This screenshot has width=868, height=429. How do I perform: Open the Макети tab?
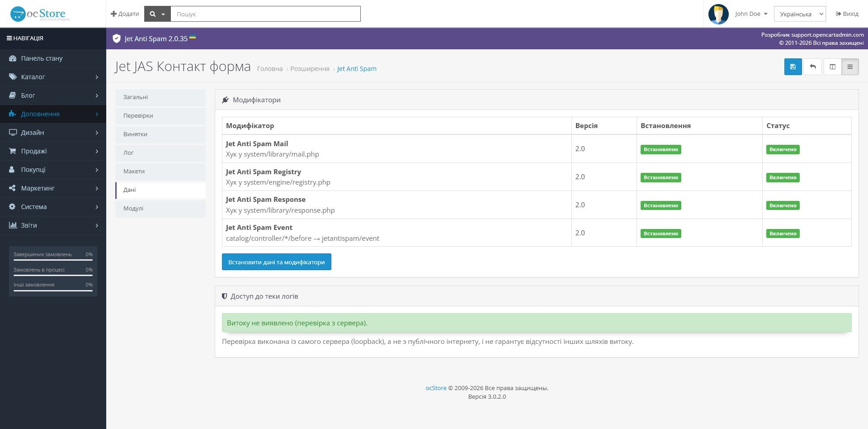160,172
